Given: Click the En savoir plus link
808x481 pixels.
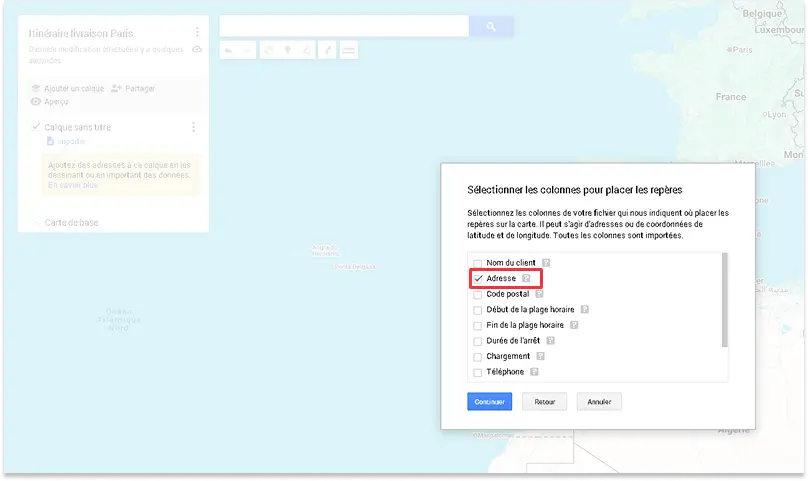Looking at the screenshot, I should click(73, 185).
